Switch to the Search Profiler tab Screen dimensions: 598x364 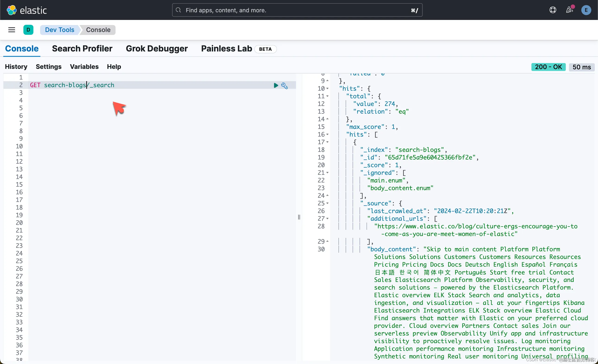tap(82, 49)
